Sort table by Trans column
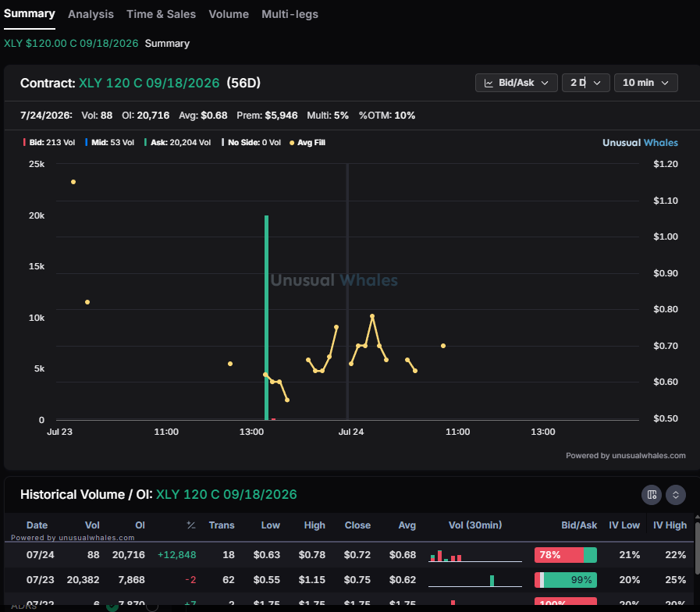The height and width of the screenshot is (612, 700). tap(222, 525)
